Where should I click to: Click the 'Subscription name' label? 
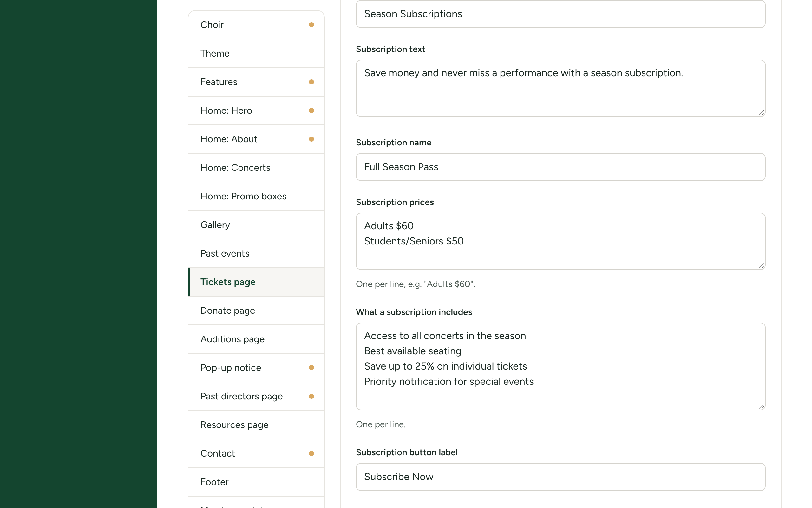pos(394,143)
